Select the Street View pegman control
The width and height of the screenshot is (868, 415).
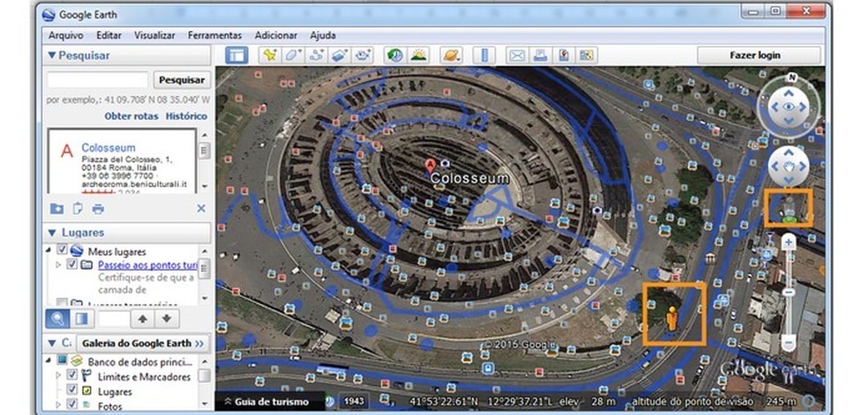coord(789,211)
